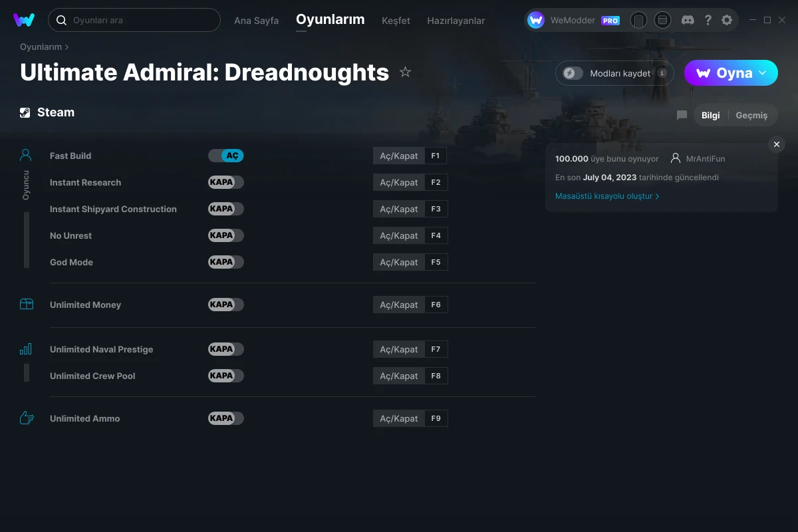Click the Ultimate Admiral: Dreadnoughts title
The width and height of the screenshot is (798, 532).
click(x=204, y=72)
